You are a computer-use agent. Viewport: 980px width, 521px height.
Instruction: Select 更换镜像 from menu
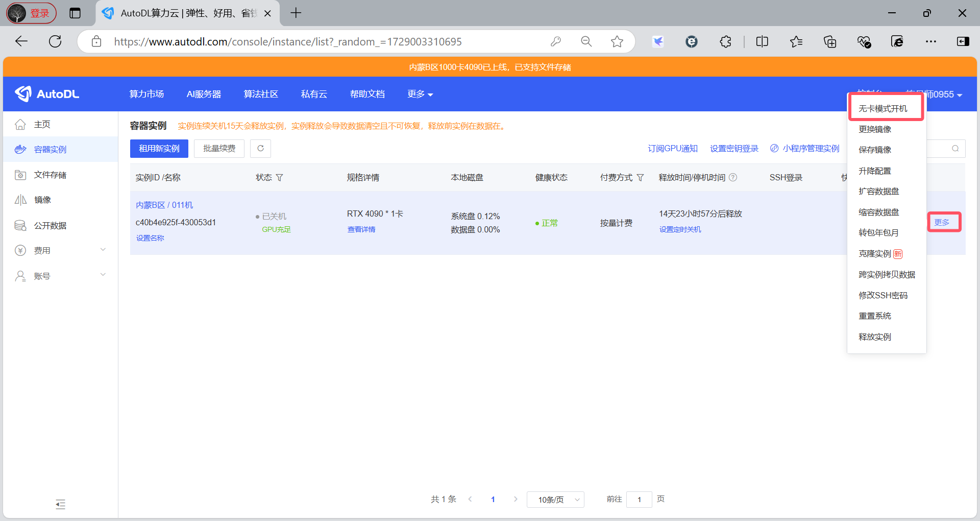click(x=875, y=129)
